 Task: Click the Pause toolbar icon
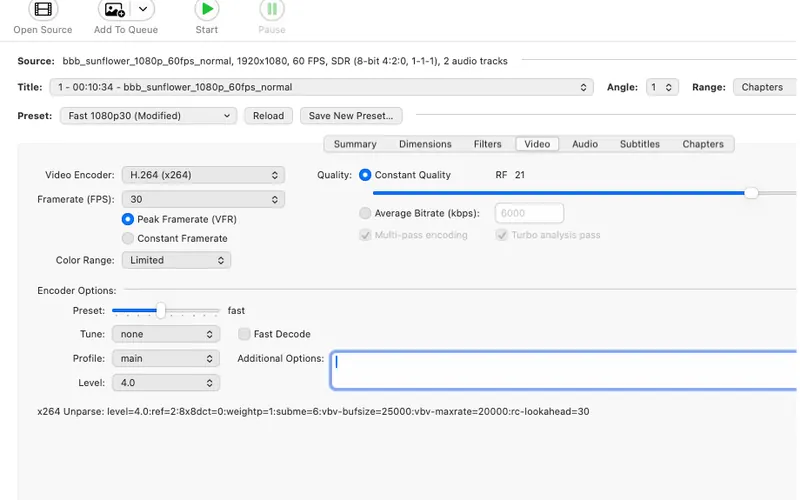click(271, 9)
